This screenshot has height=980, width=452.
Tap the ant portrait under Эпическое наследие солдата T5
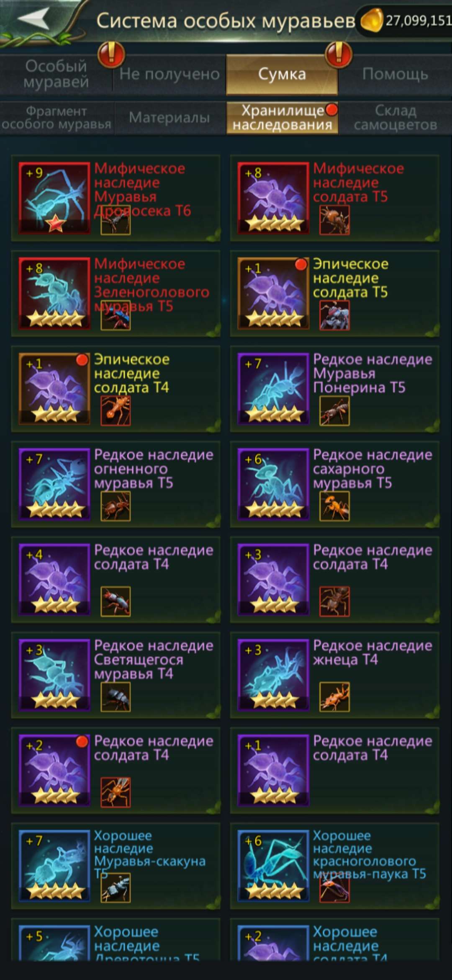pyautogui.click(x=334, y=315)
